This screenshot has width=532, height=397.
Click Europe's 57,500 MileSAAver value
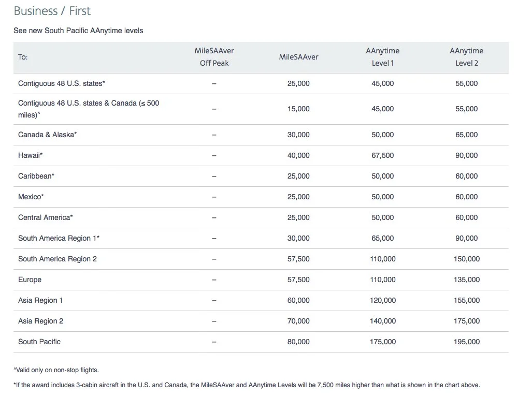(x=298, y=280)
